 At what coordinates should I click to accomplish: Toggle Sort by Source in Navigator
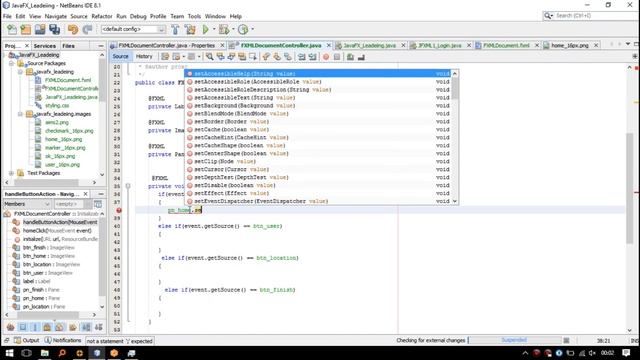pyautogui.click(x=98, y=327)
